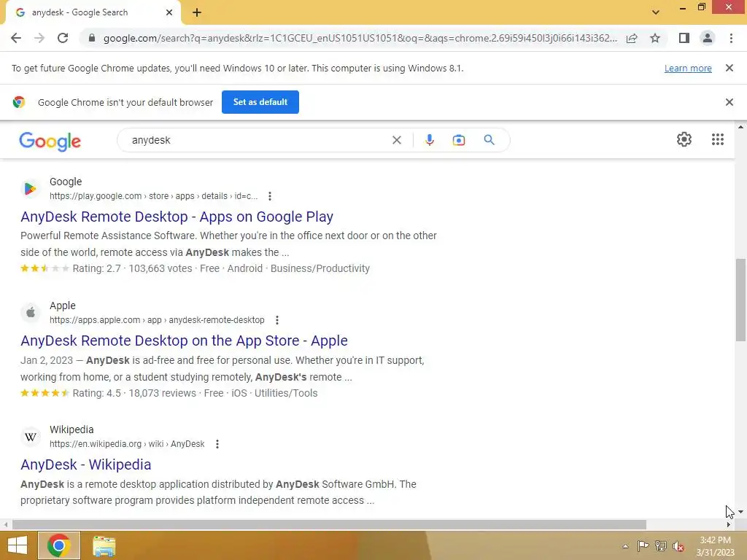Search by image with Google Lens
This screenshot has width=747, height=560.
click(x=459, y=140)
